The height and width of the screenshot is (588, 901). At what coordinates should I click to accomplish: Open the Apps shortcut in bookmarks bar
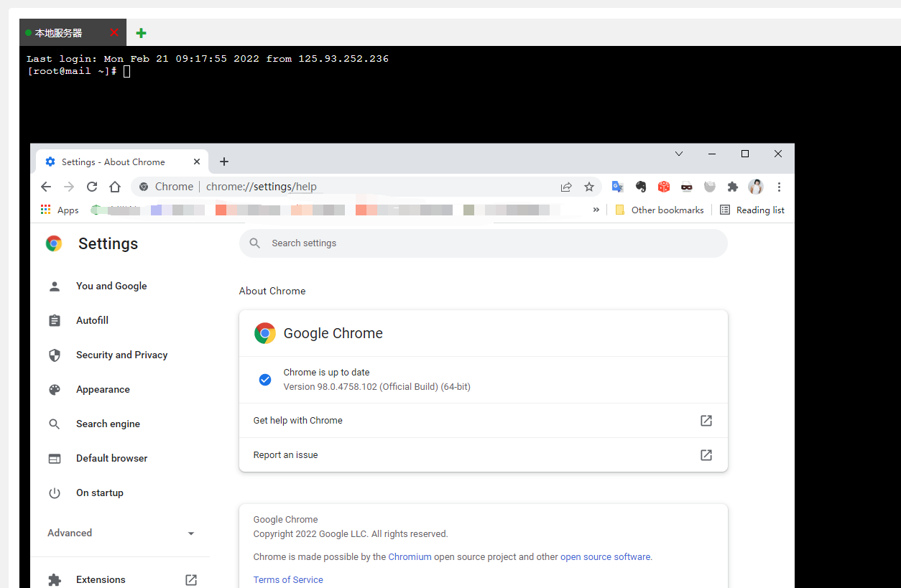[60, 210]
